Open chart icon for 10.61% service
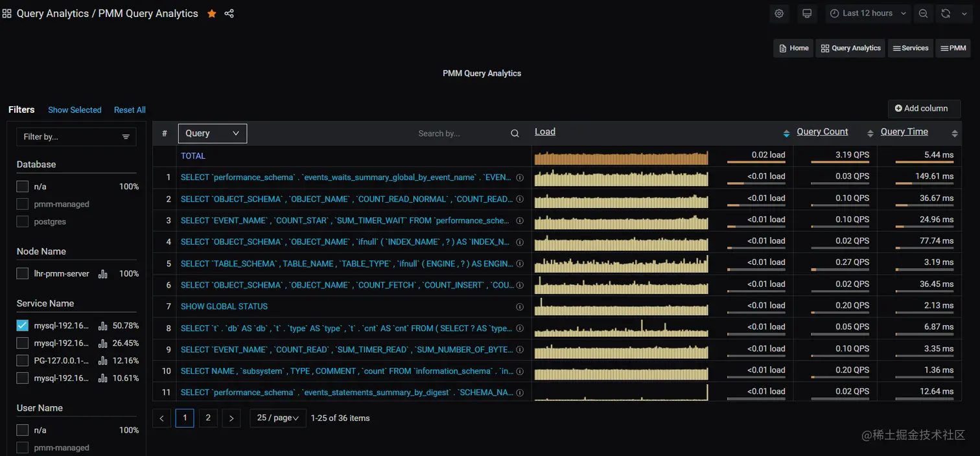980x456 pixels. 103,378
